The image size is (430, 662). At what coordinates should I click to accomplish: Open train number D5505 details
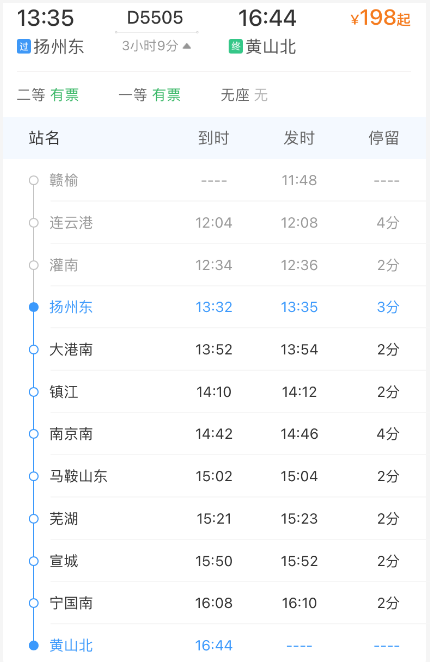pos(155,18)
